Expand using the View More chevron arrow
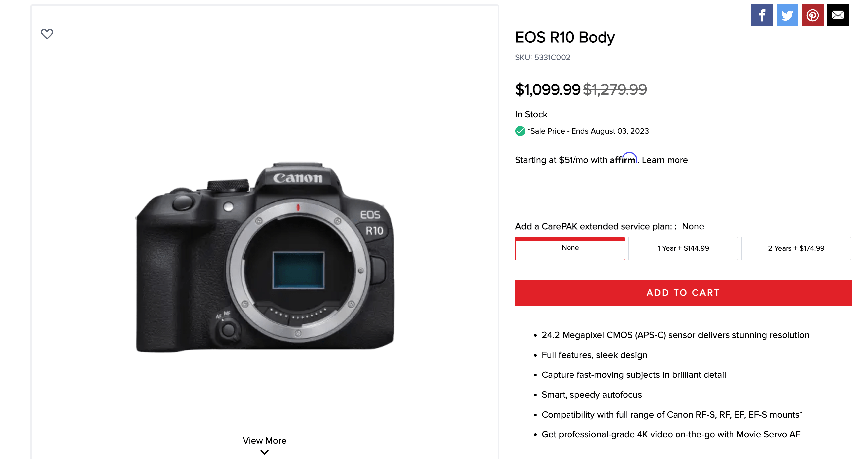The height and width of the screenshot is (459, 868). [x=264, y=452]
